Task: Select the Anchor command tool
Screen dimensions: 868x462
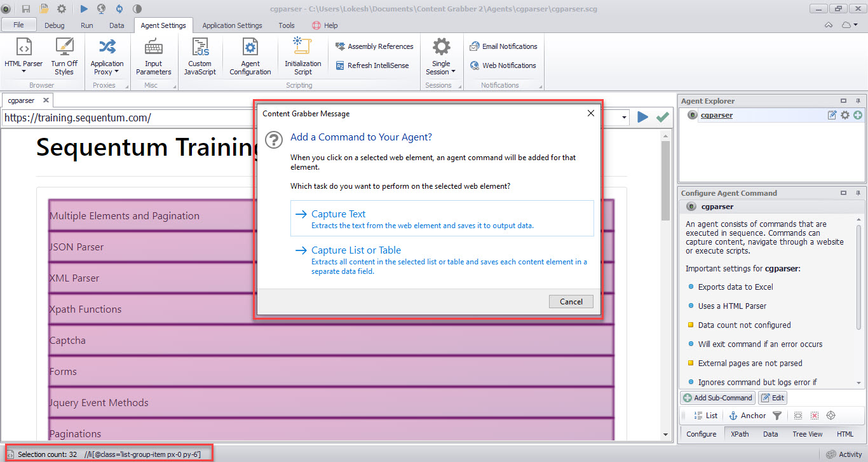Action: [747, 415]
